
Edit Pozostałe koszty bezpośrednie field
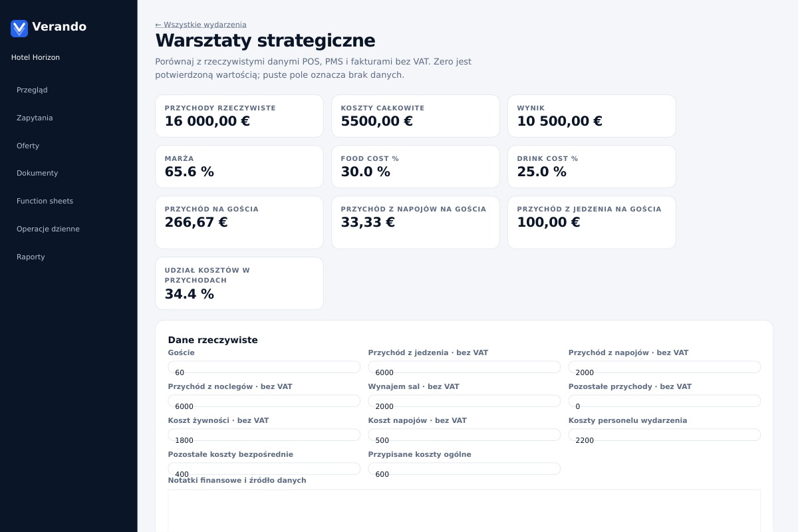pos(264,469)
